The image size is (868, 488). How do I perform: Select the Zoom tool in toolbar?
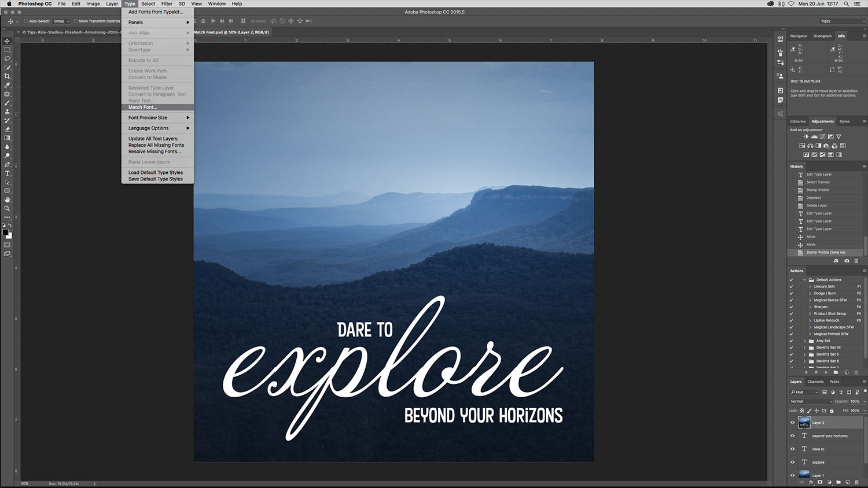point(7,208)
